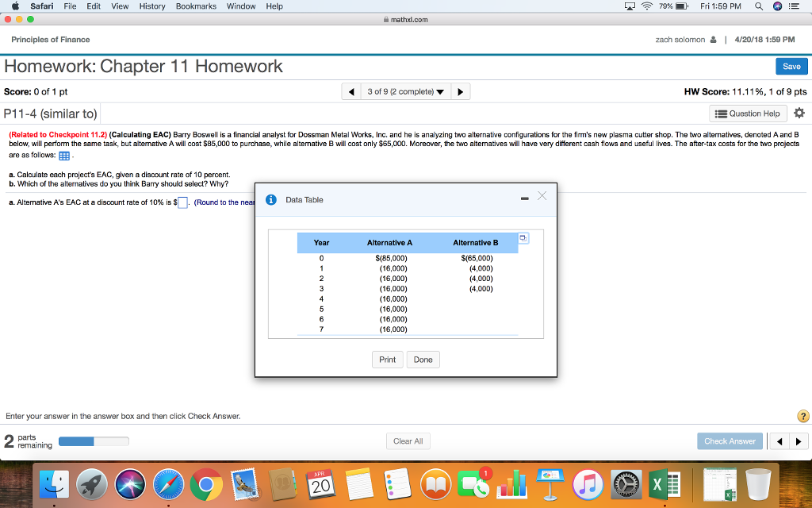Screen dimensions: 812x508
Task: Advance to the next question with the right arrow
Action: [461, 90]
